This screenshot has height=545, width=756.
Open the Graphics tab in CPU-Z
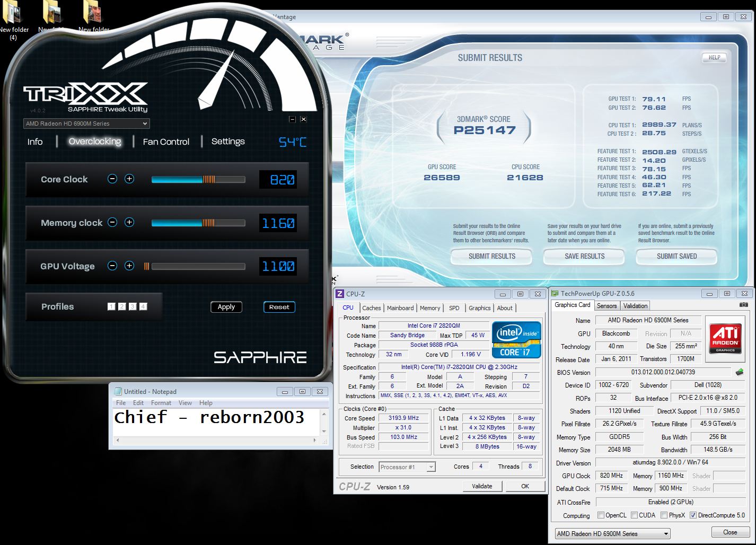480,308
